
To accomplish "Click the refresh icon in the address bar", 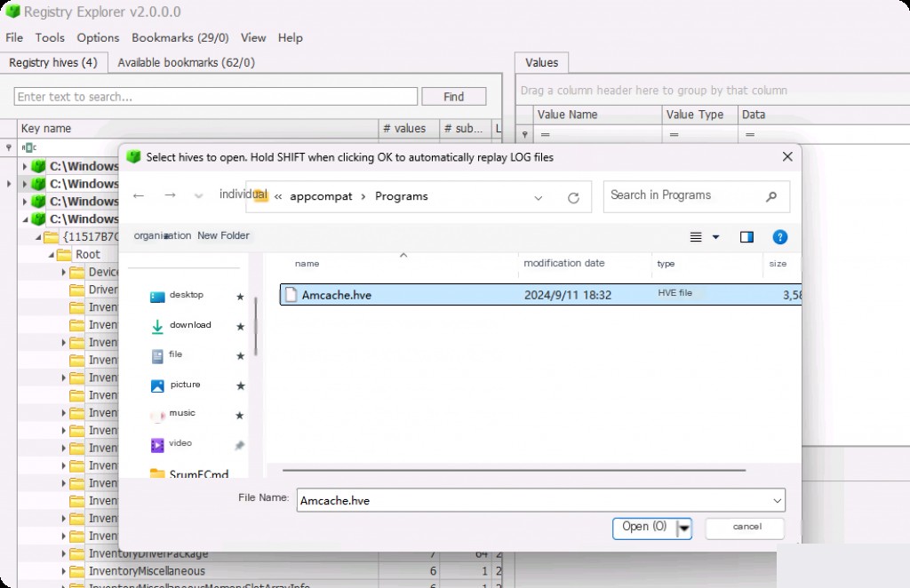I will point(573,198).
